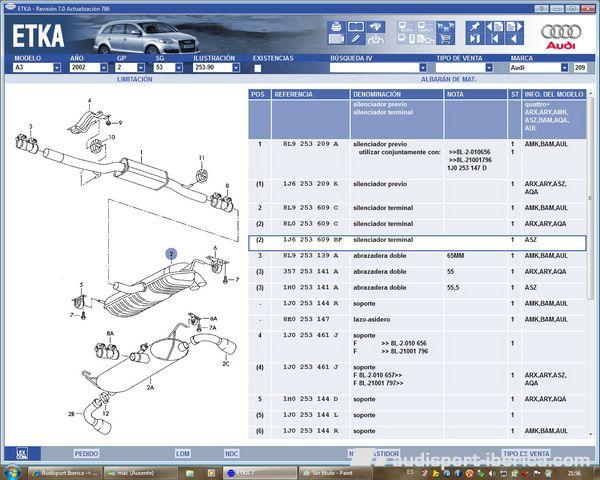Click highlighted callout 2 in the diagram
The height and width of the screenshot is (480, 600).
click(171, 254)
